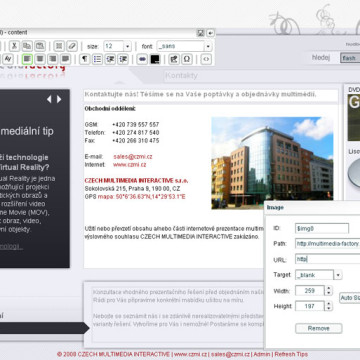
Task: Expand the font family dropdown arrow
Action: point(208,46)
